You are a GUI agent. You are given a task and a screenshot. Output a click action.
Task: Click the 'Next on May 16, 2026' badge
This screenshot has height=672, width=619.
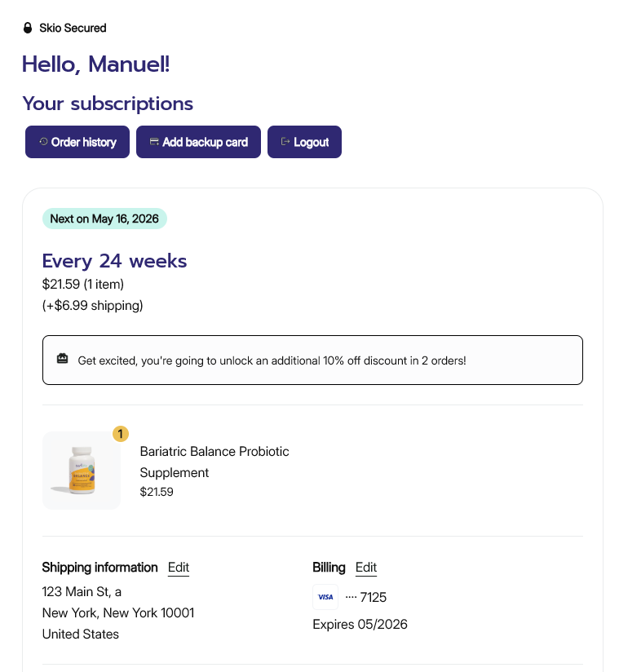(x=104, y=219)
